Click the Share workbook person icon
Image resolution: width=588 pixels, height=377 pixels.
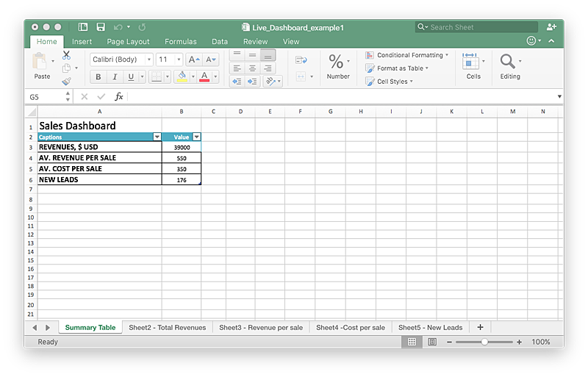[x=551, y=27]
